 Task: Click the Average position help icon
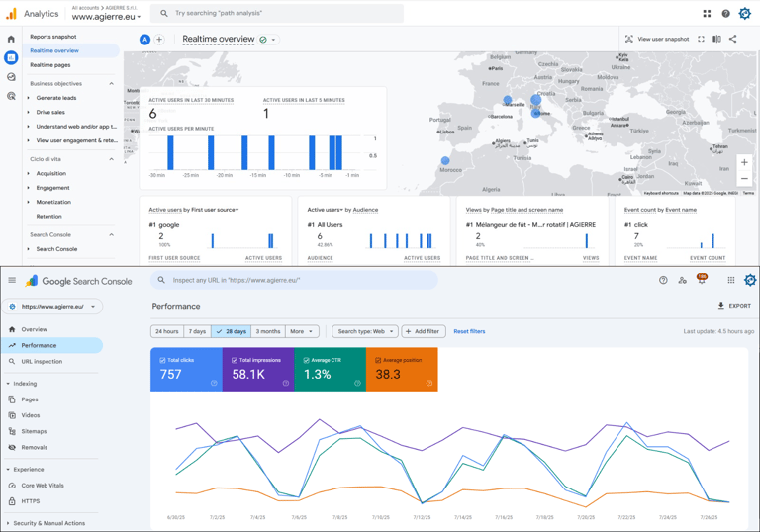[x=428, y=383]
